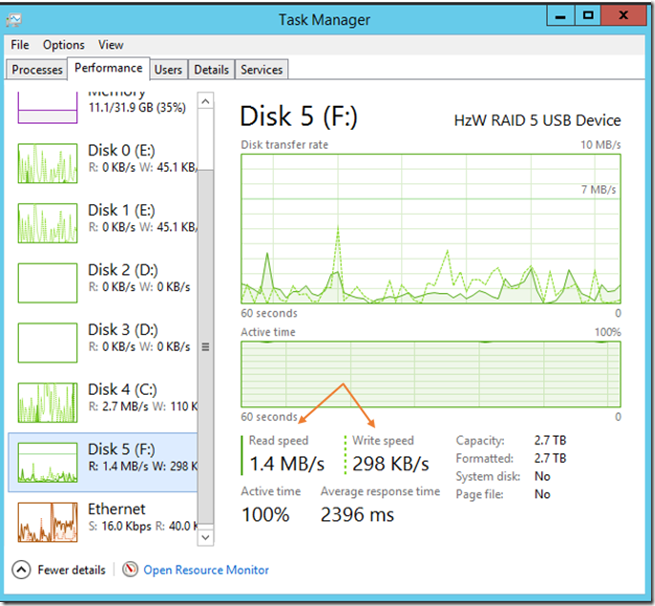
Task: Switch to the Details tab
Action: coord(211,69)
